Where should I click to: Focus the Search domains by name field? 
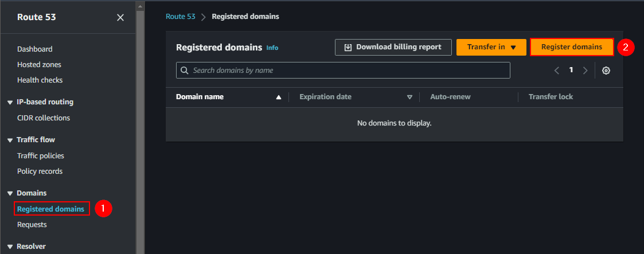[x=343, y=71]
